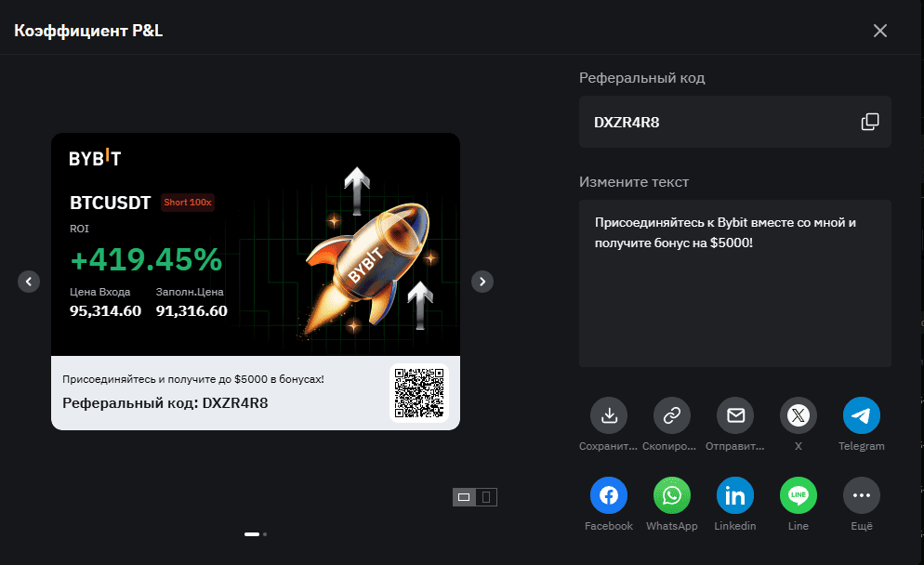Viewport: 924px width, 565px height.
Task: Click the copy link chain icon
Action: pos(672,415)
